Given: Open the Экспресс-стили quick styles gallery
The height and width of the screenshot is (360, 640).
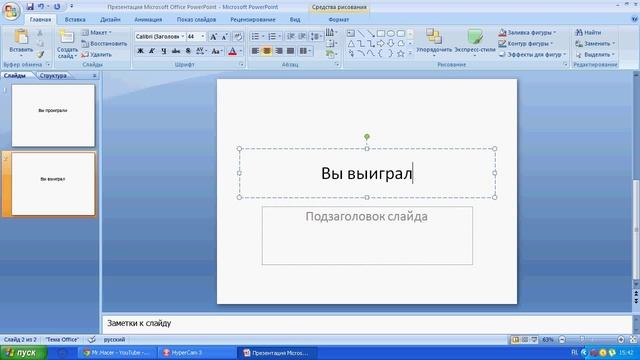Looking at the screenshot, I should (x=475, y=42).
